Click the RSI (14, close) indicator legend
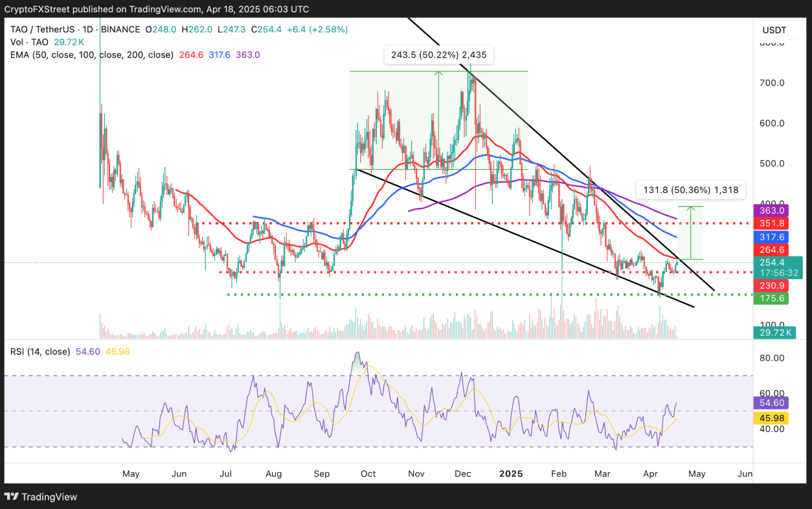The image size is (812, 509). (x=40, y=352)
